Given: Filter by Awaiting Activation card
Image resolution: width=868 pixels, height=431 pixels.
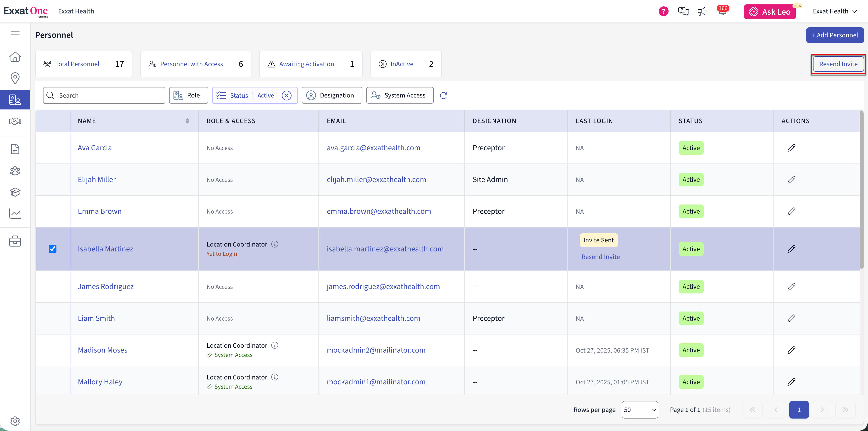Looking at the screenshot, I should 311,64.
